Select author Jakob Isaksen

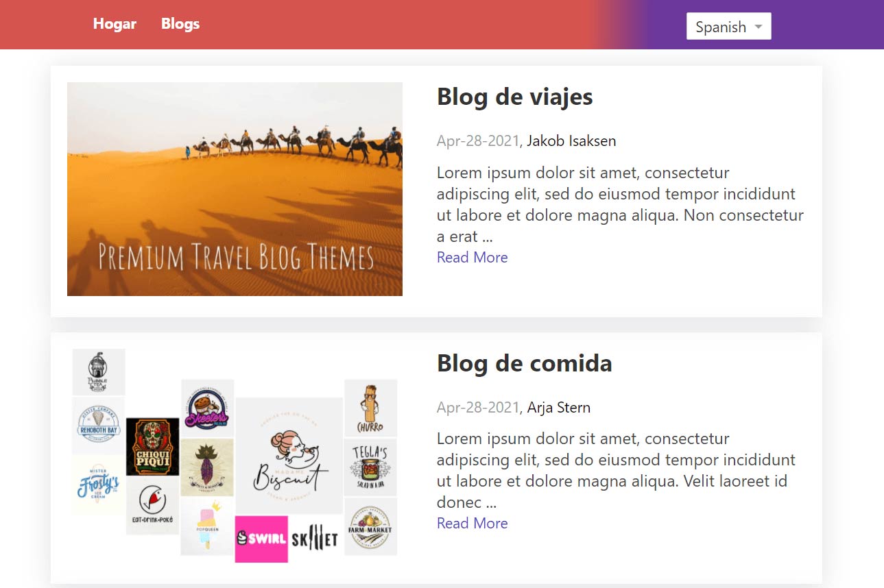click(x=571, y=141)
